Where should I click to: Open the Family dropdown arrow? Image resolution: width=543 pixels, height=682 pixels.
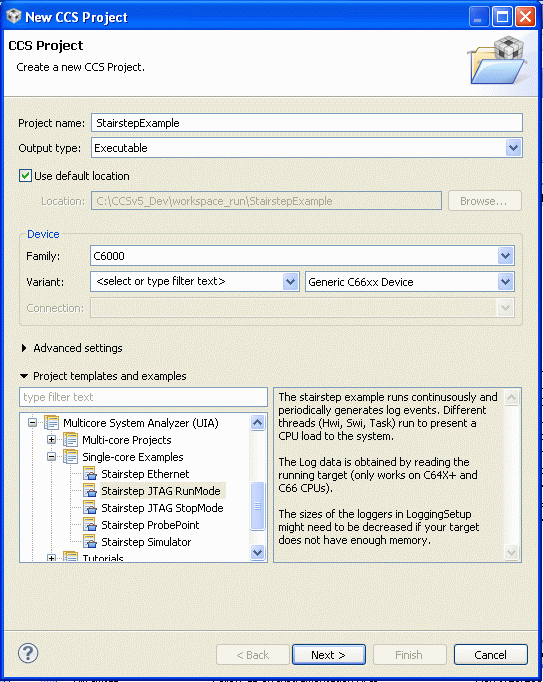[x=505, y=256]
